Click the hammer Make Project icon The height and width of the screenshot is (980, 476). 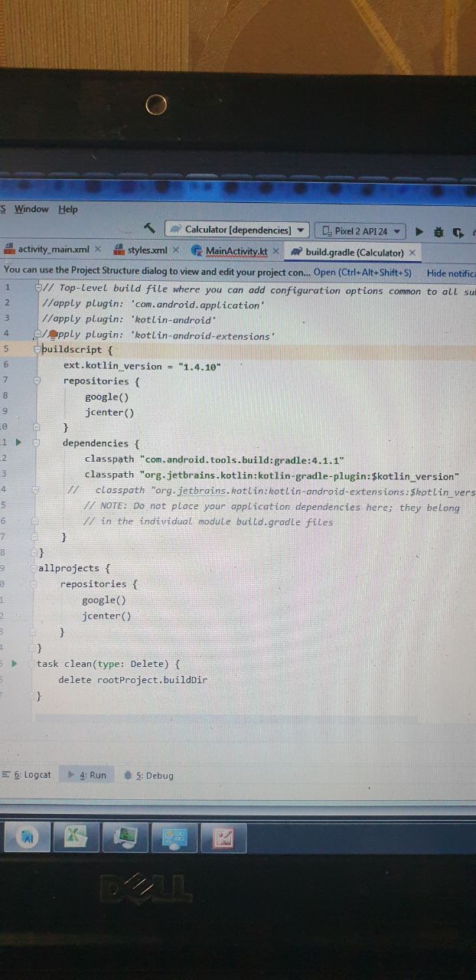151,228
